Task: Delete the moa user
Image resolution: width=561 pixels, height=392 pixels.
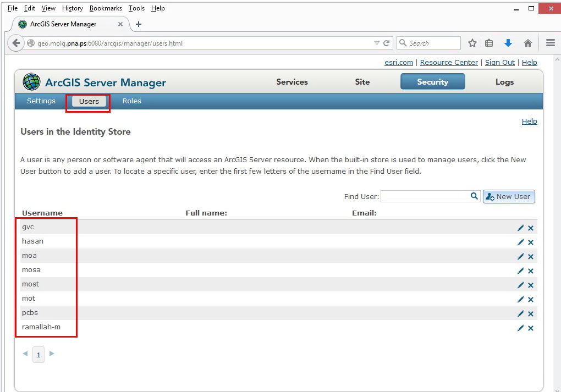Action: pos(531,256)
